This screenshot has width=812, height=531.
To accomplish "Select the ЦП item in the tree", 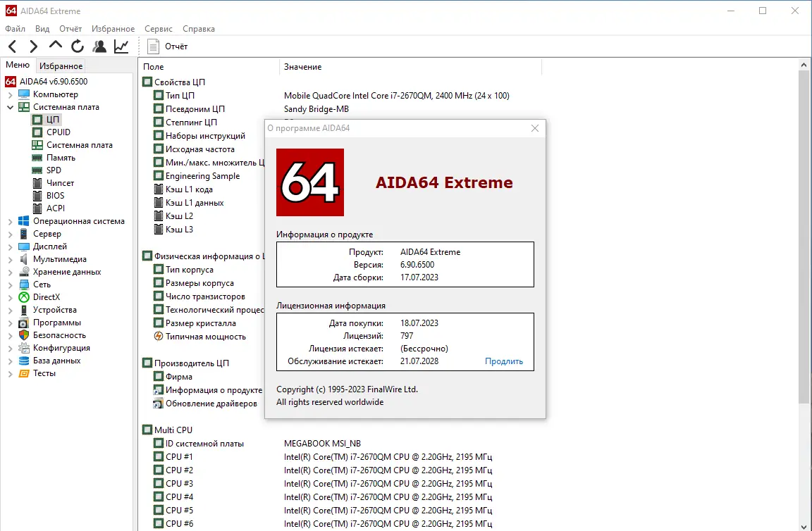I will pos(53,120).
